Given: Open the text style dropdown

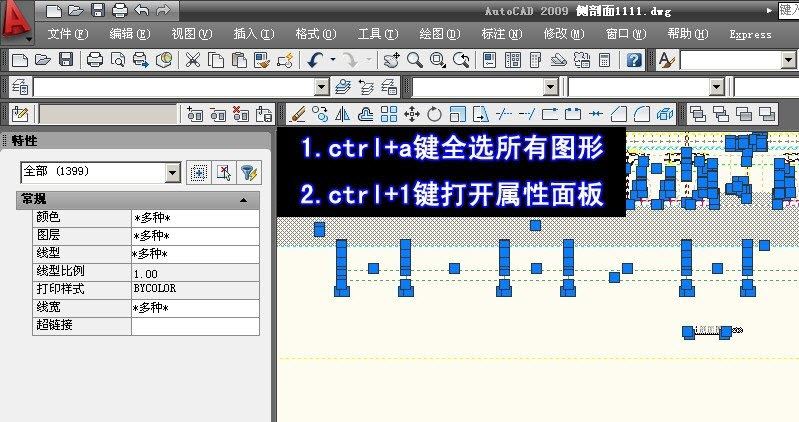Looking at the screenshot, I should click(788, 60).
